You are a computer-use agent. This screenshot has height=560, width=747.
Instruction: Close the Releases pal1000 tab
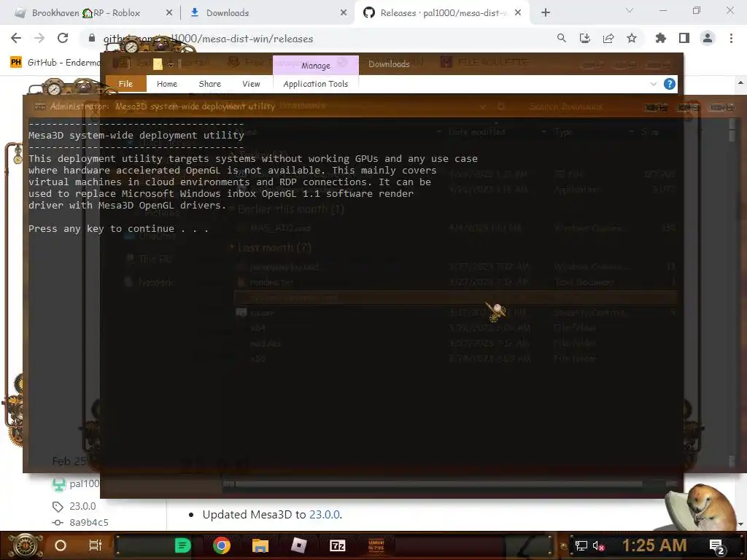click(518, 13)
